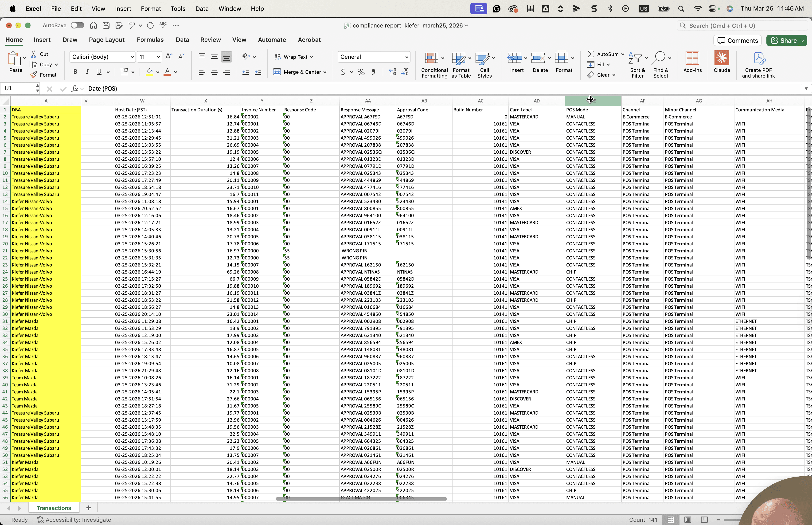Open the Comments button

point(738,41)
